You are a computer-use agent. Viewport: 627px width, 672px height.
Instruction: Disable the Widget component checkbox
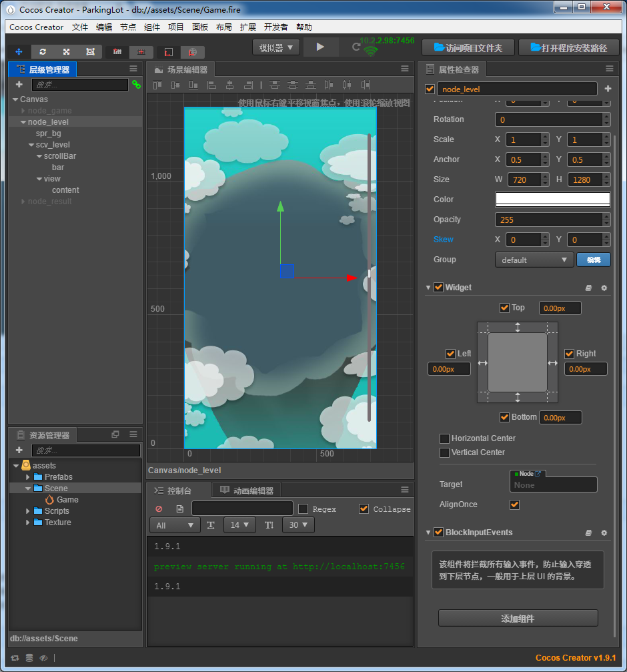[438, 287]
